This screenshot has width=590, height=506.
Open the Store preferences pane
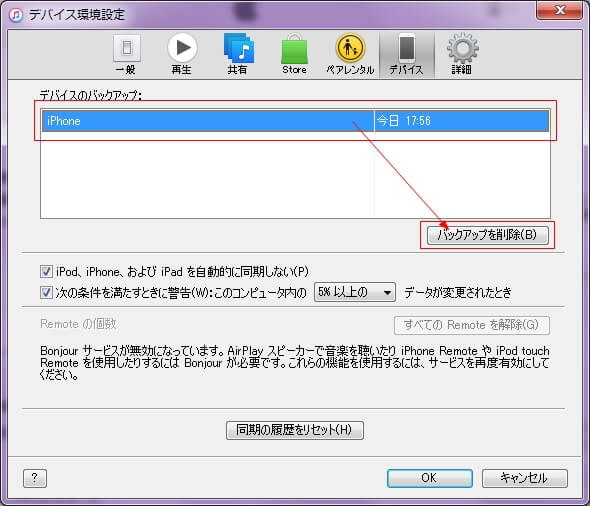(x=294, y=55)
